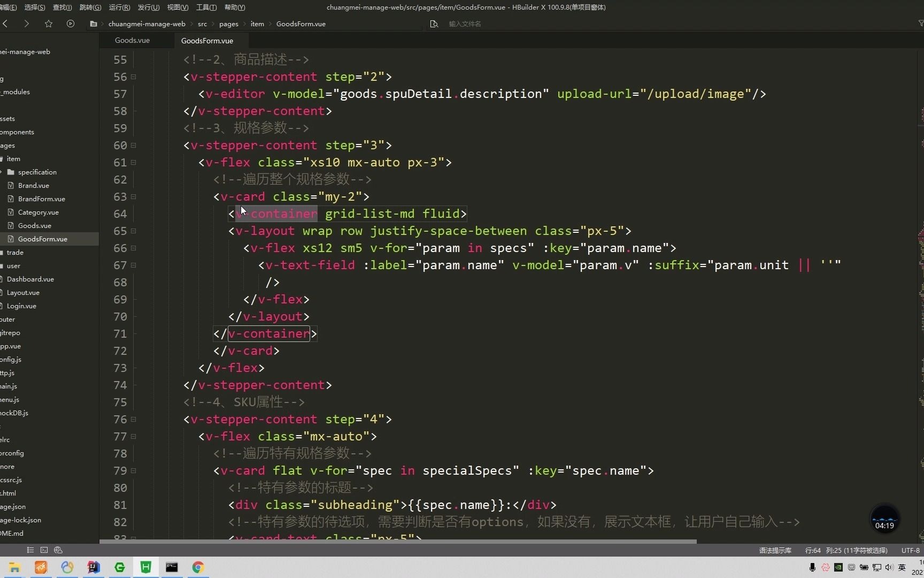
Task: Click the NVIDIA icon in system tray
Action: 838,567
